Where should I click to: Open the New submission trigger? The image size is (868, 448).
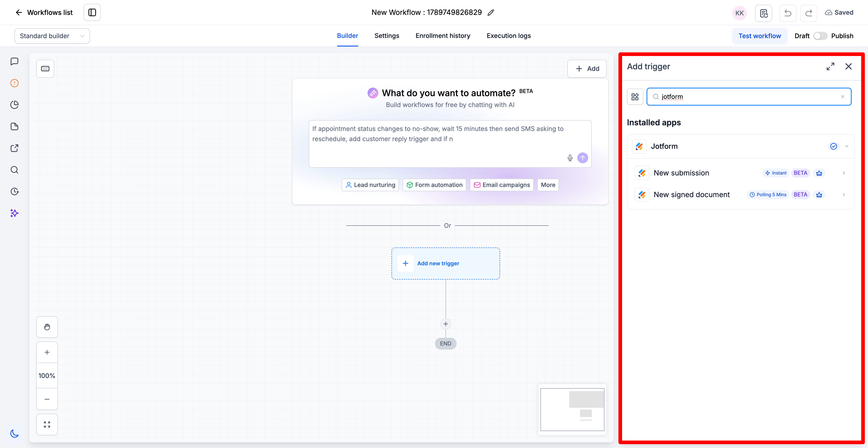tap(741, 173)
